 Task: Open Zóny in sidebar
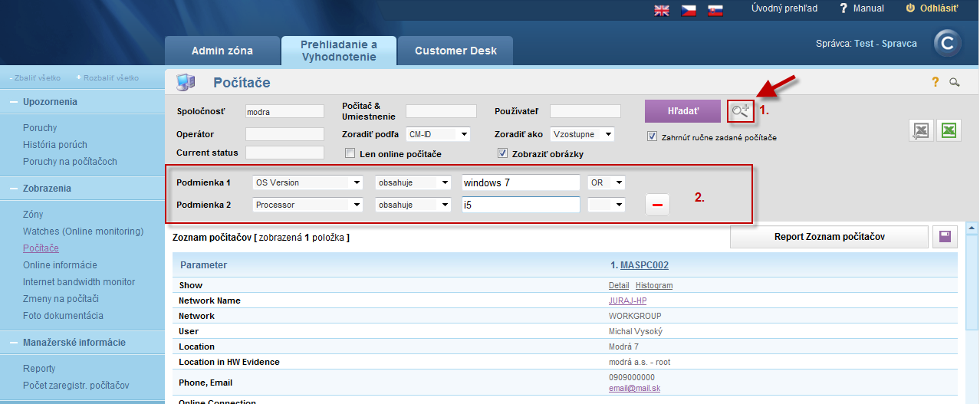pyautogui.click(x=33, y=215)
